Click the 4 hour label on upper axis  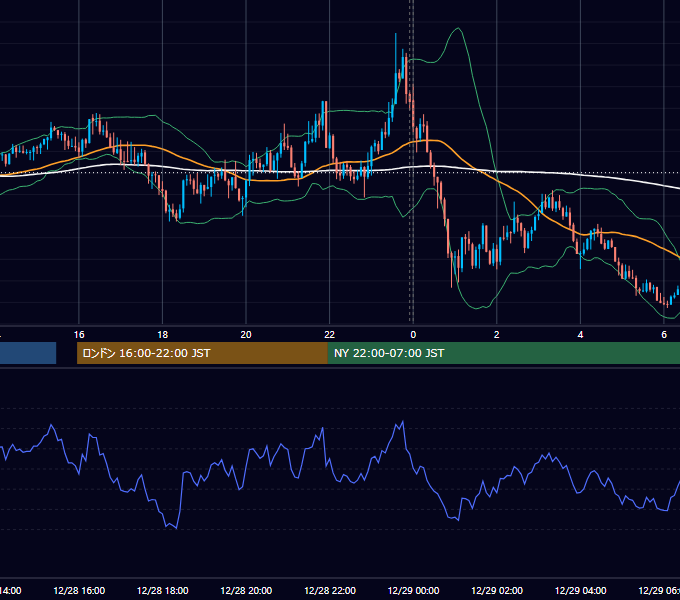(580, 335)
